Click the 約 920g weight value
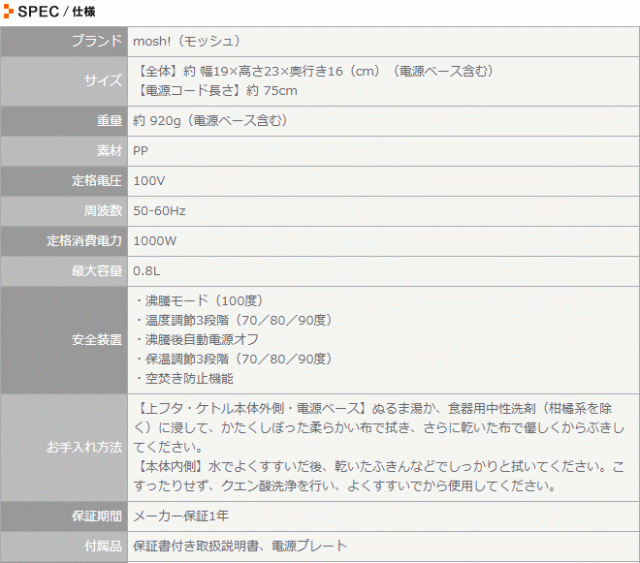This screenshot has height=563, width=640. (210, 121)
